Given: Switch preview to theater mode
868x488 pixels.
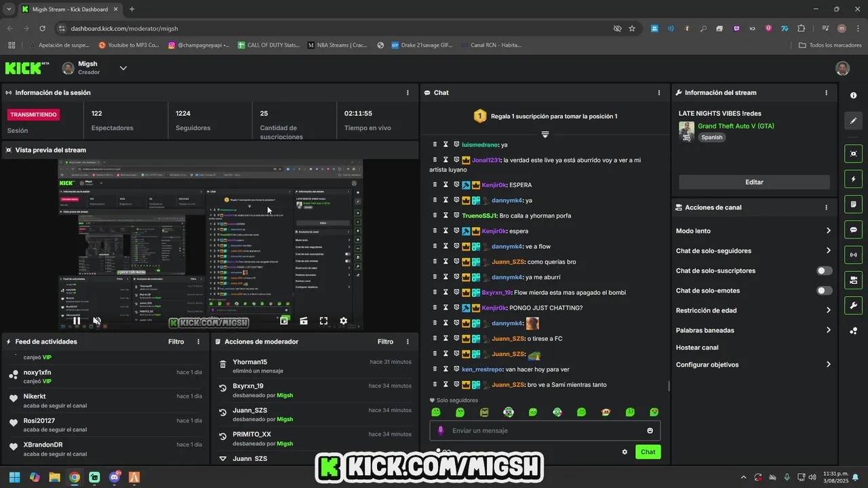Looking at the screenshot, I should [304, 321].
